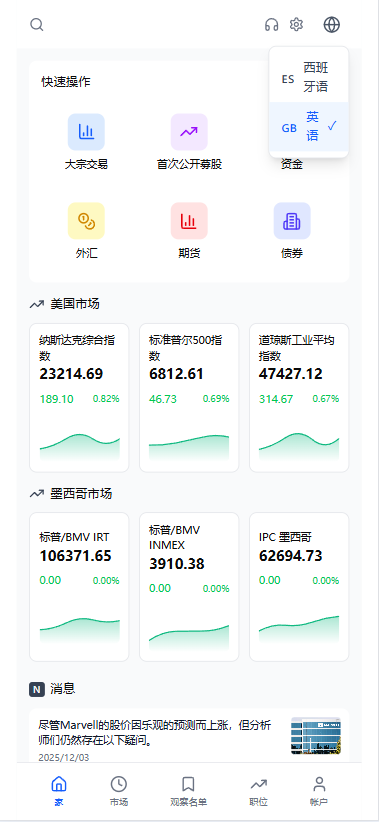The image size is (379, 822).
Task: Click the 6812.61 index value
Action: pyautogui.click(x=176, y=374)
